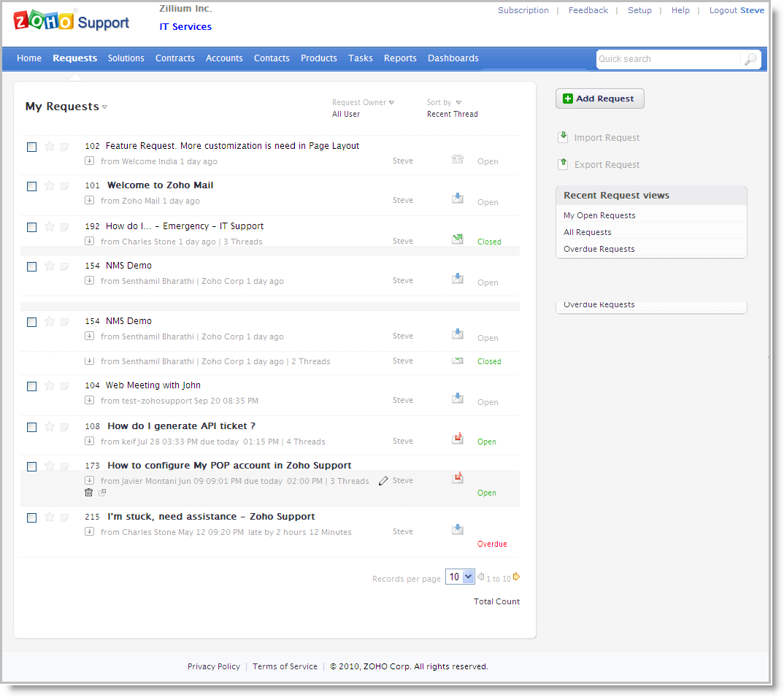Viewport: 784px width, 697px height.
Task: Open the Home tab
Action: click(29, 58)
